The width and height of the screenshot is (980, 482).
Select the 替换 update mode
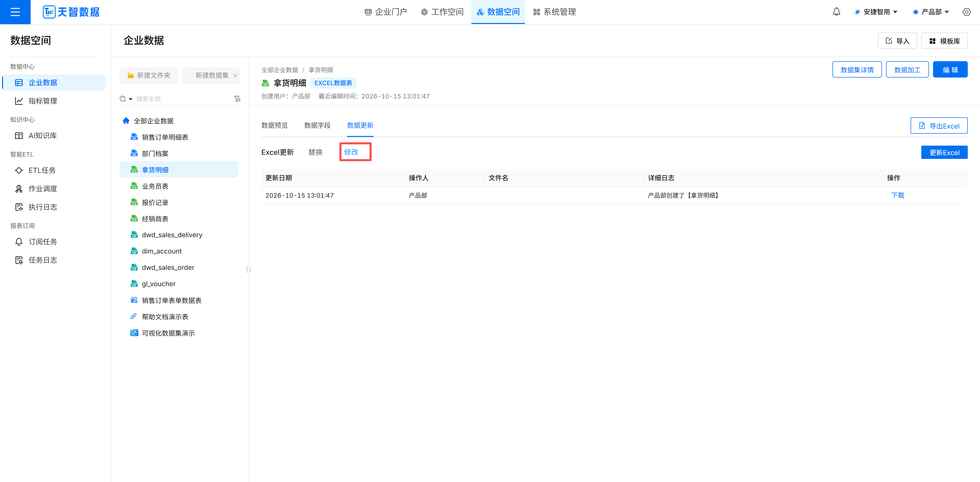315,152
